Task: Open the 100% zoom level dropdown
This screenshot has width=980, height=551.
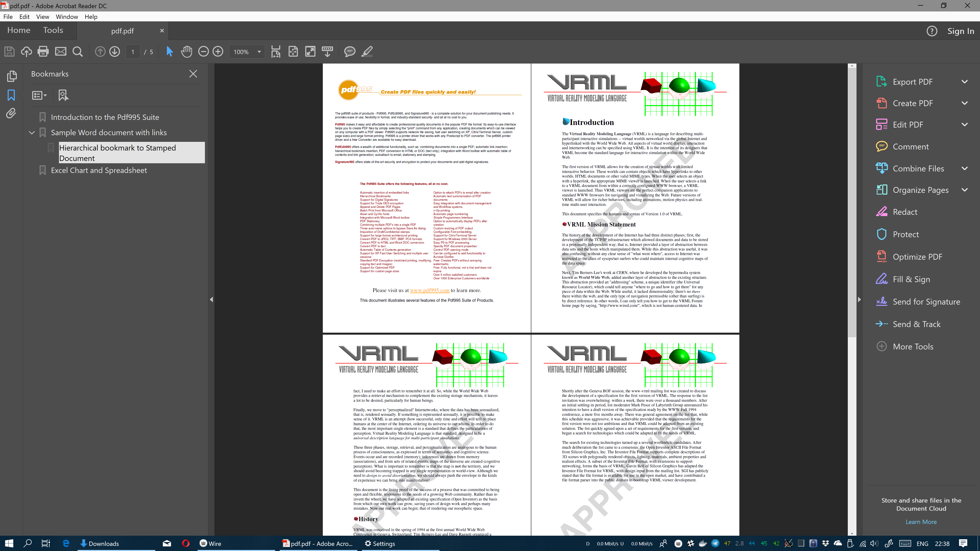Action: [x=259, y=52]
